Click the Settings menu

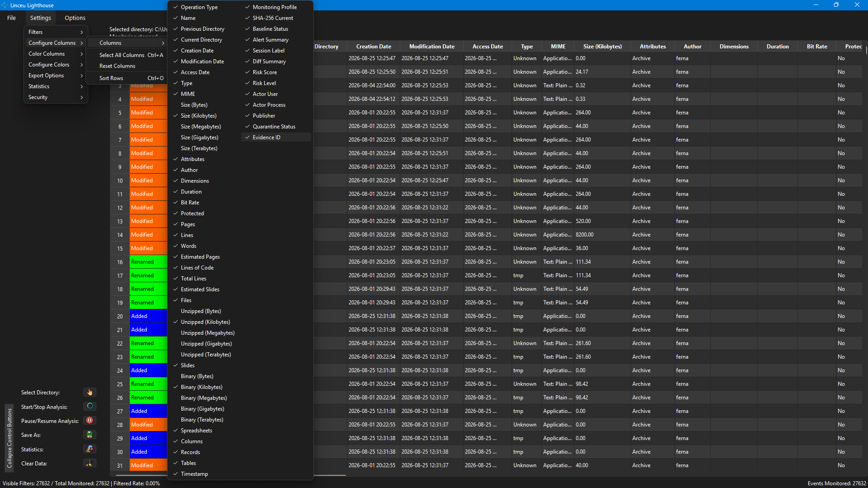(x=40, y=18)
